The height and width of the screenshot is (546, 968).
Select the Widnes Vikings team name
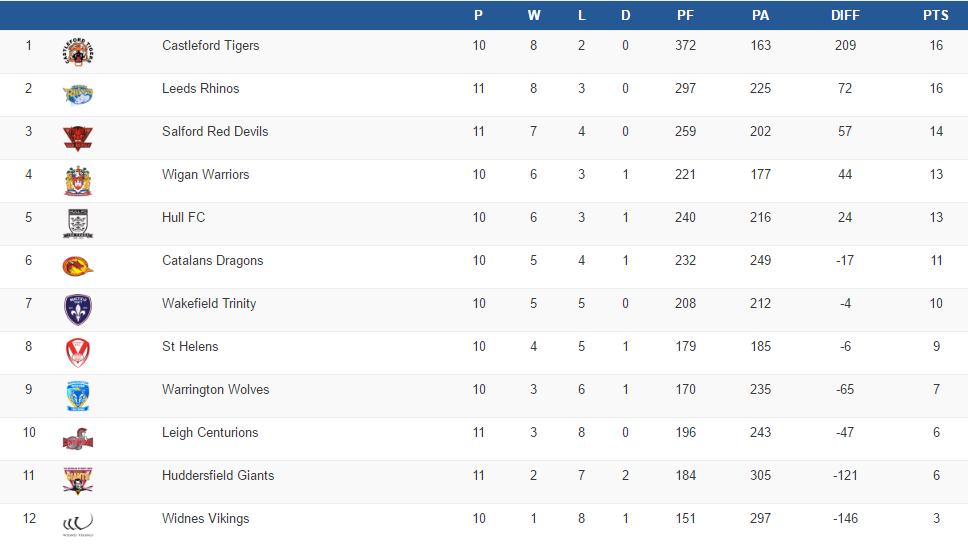pyautogui.click(x=205, y=519)
